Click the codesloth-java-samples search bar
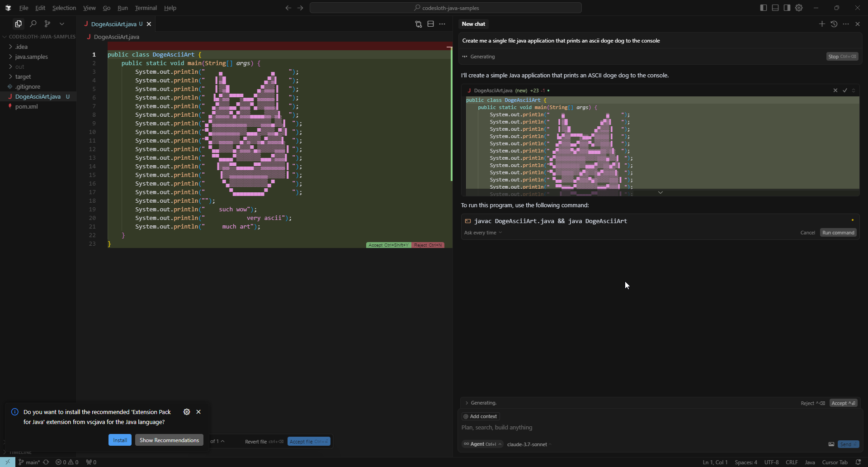 click(446, 8)
